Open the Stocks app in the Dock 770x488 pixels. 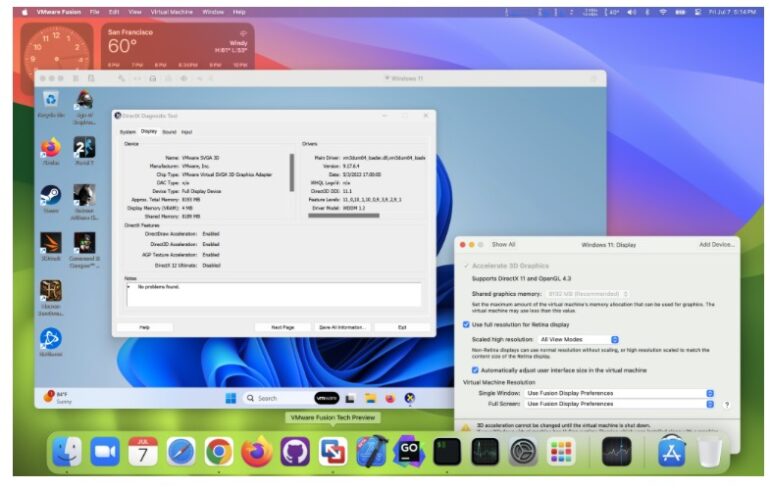click(617, 451)
